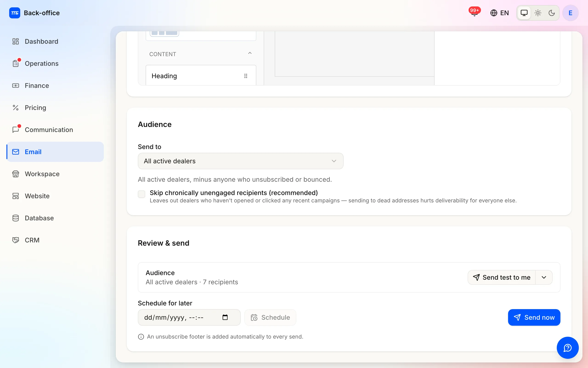
Task: Go to Website section
Action: click(x=55, y=196)
